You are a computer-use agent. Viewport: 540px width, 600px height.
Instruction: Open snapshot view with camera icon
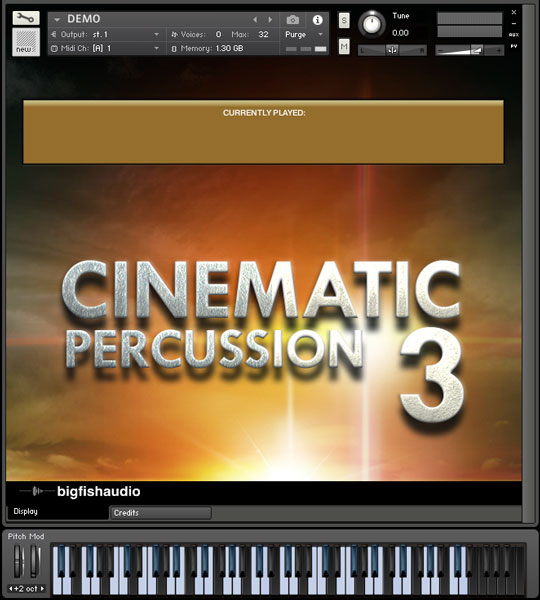293,20
